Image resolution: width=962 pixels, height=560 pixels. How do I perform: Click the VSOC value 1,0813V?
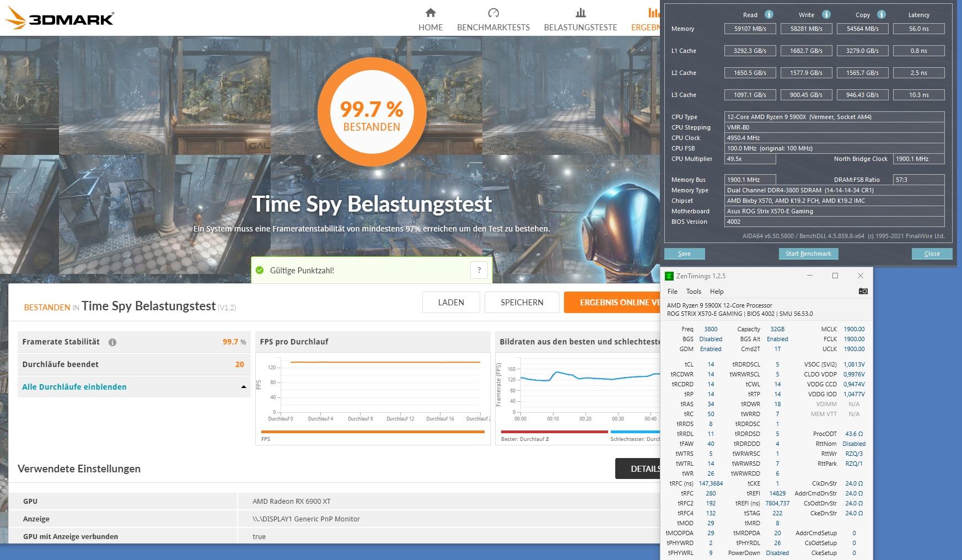tap(854, 364)
